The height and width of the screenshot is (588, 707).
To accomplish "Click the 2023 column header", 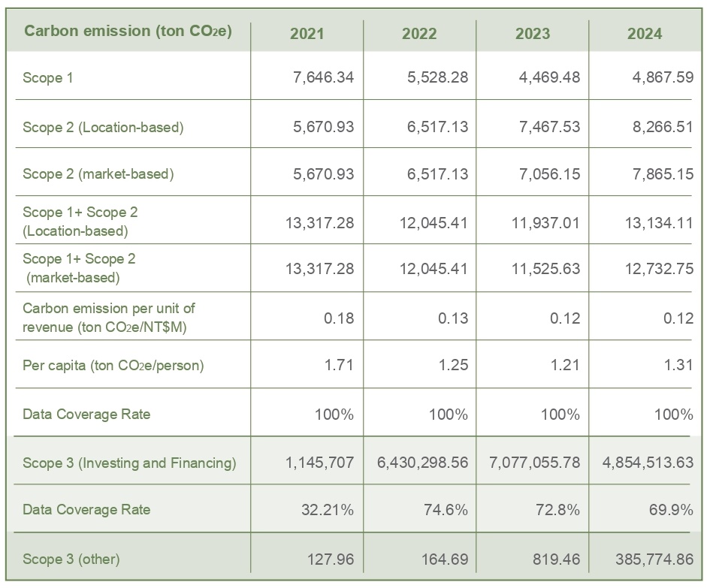I will click(x=532, y=34).
